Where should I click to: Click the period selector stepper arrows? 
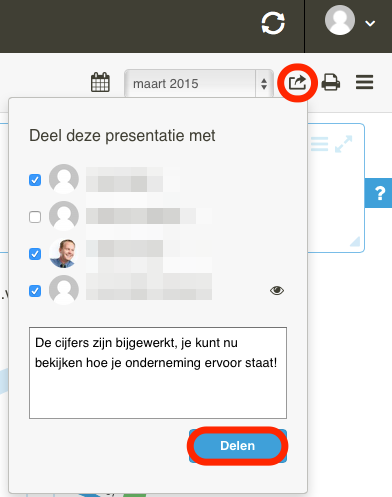[264, 84]
